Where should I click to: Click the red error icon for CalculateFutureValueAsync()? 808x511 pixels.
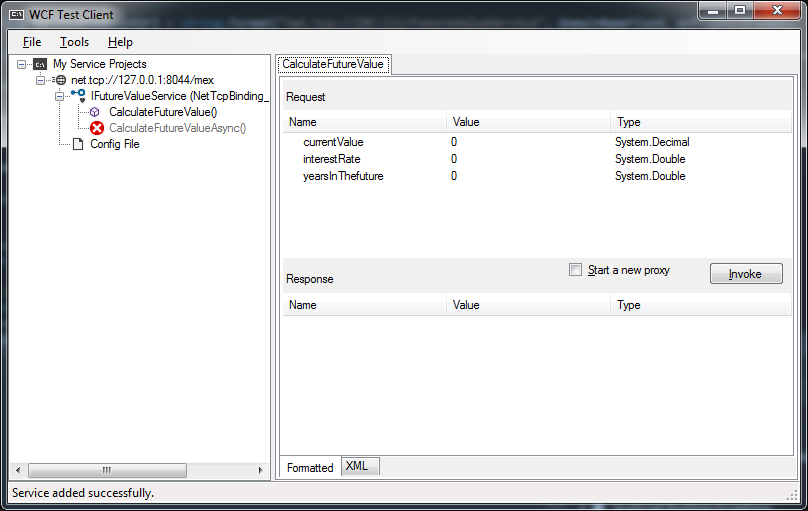[x=97, y=128]
